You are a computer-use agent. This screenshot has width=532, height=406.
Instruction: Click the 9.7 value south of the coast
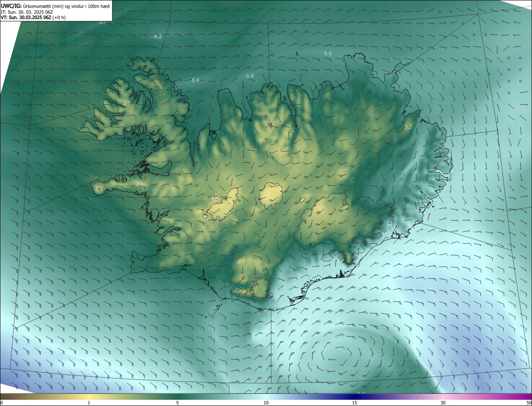(300, 324)
